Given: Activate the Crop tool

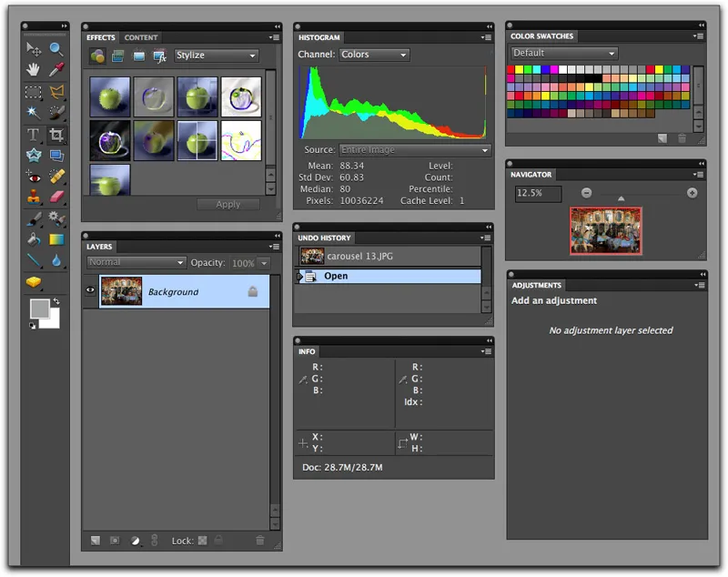Looking at the screenshot, I should pos(56,134).
